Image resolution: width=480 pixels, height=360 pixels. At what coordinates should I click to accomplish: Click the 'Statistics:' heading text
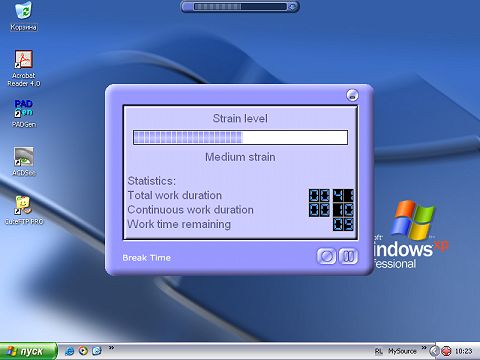click(x=151, y=181)
